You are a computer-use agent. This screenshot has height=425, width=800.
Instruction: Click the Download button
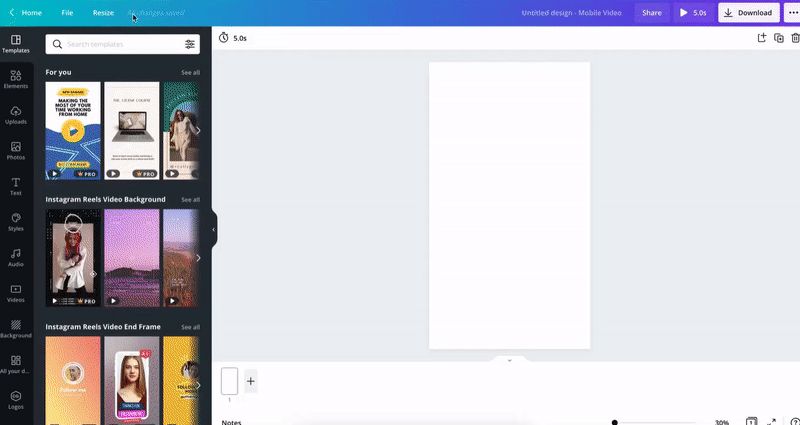click(748, 13)
